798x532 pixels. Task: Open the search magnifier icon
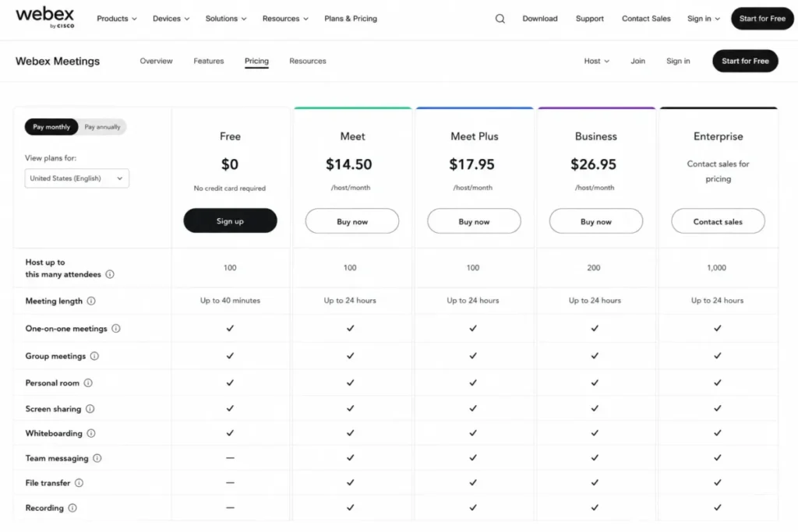point(500,19)
